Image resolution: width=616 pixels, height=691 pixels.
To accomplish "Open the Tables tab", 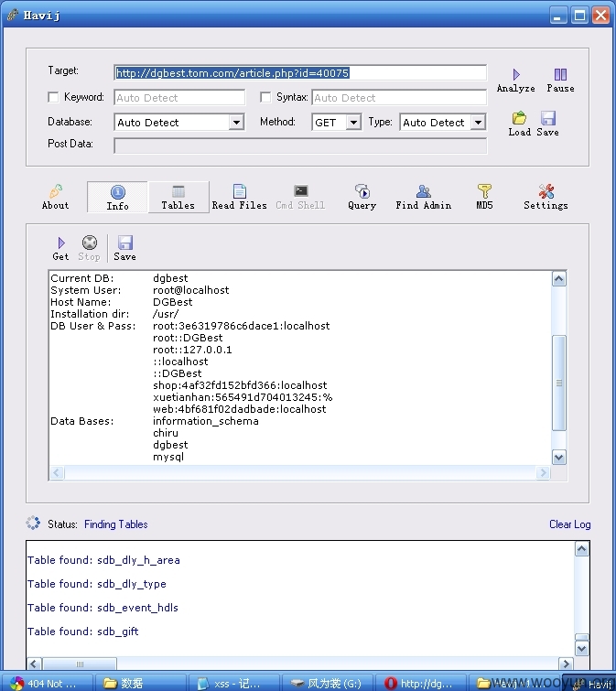I will (x=178, y=197).
